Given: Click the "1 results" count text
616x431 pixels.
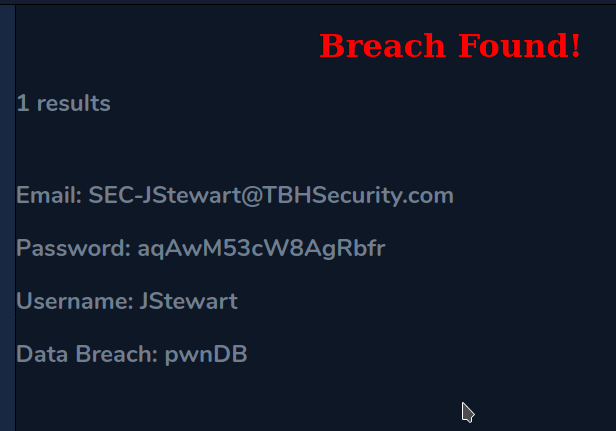Looking at the screenshot, I should click(63, 103).
